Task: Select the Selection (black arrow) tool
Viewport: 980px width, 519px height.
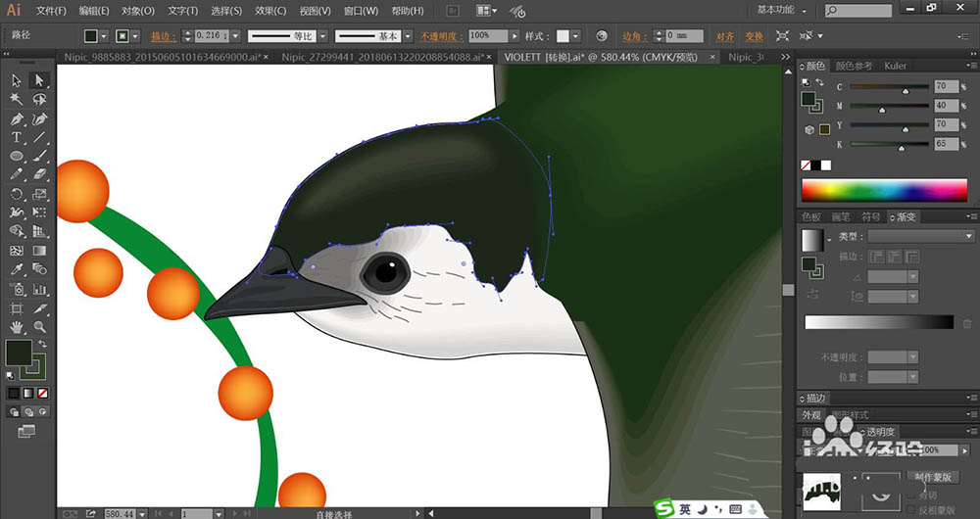Action: point(17,80)
